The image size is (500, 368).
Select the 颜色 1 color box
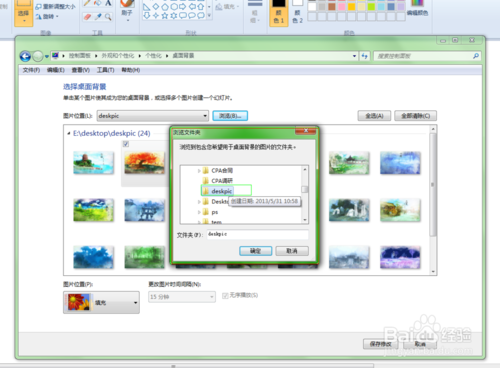[279, 12]
